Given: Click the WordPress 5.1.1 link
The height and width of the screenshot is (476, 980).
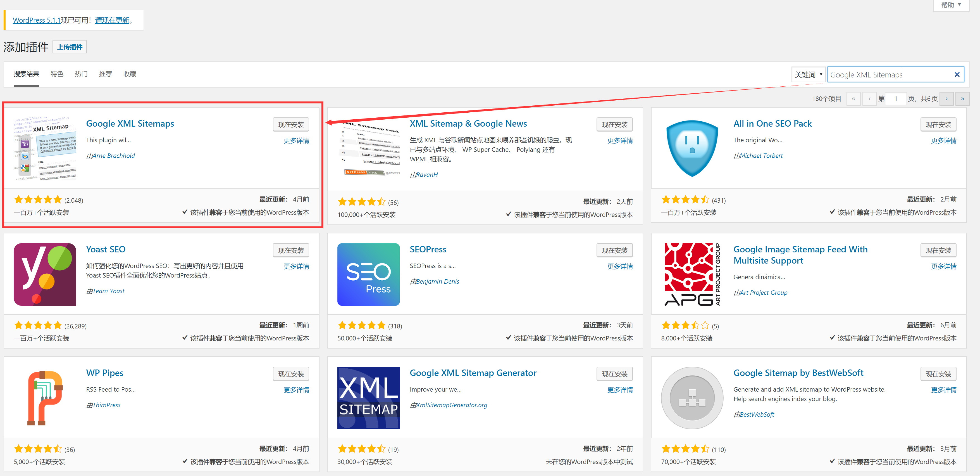Looking at the screenshot, I should tap(37, 20).
